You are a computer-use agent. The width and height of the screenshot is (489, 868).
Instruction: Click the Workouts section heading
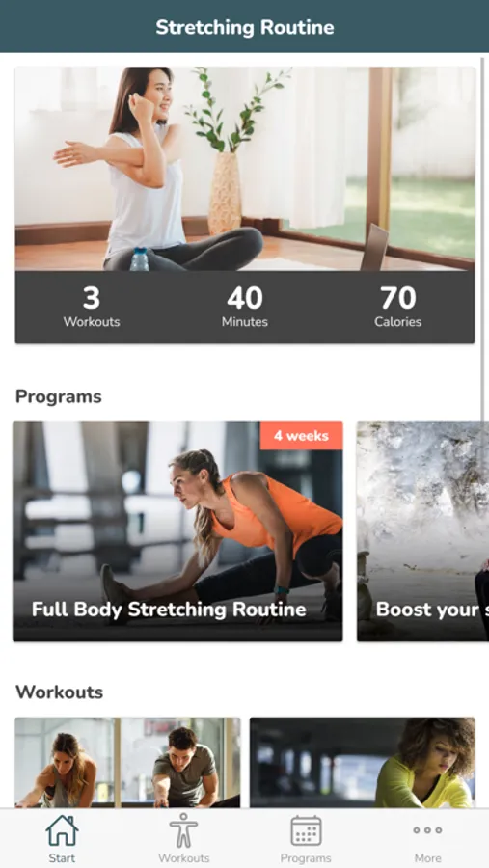tap(59, 692)
